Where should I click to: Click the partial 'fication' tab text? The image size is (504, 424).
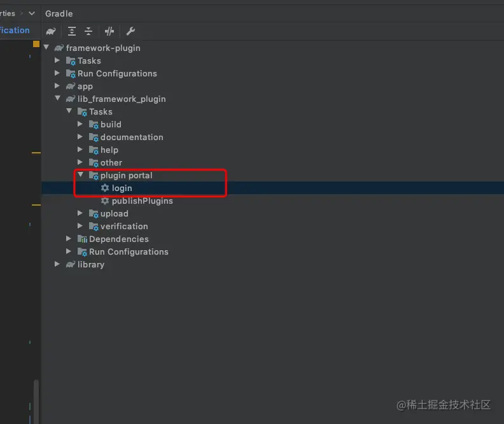(x=15, y=30)
